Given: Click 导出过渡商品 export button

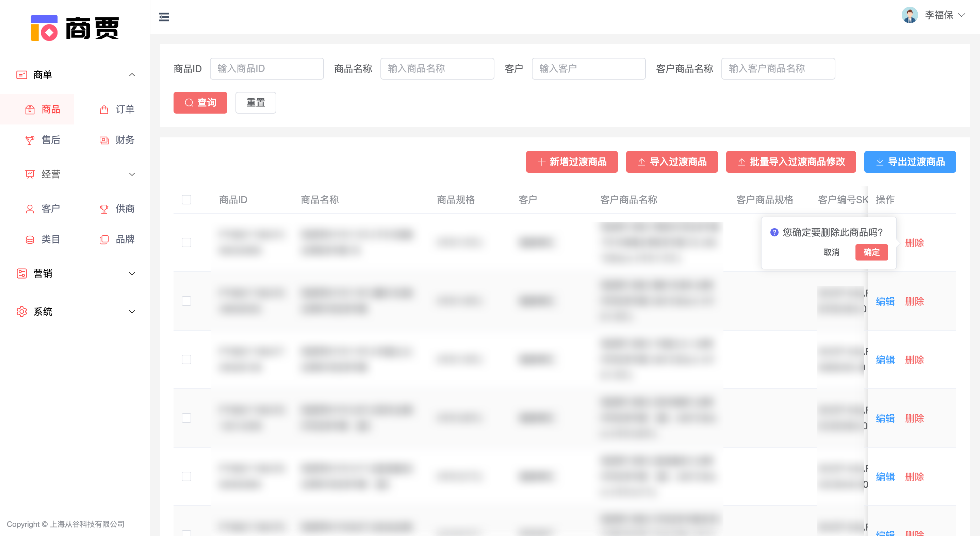Looking at the screenshot, I should point(910,162).
